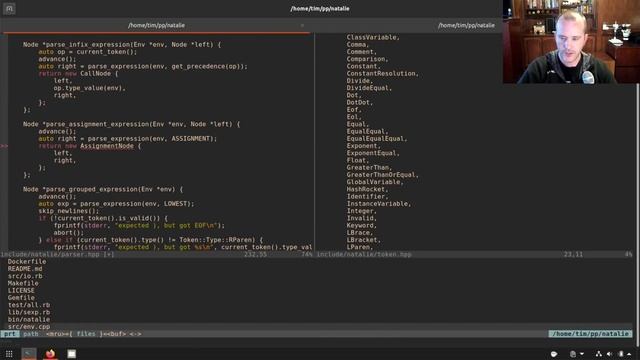Image resolution: width=640 pixels, height=360 pixels.
Task: Click 'ExponentEqual,' enum entry
Action: (373, 153)
